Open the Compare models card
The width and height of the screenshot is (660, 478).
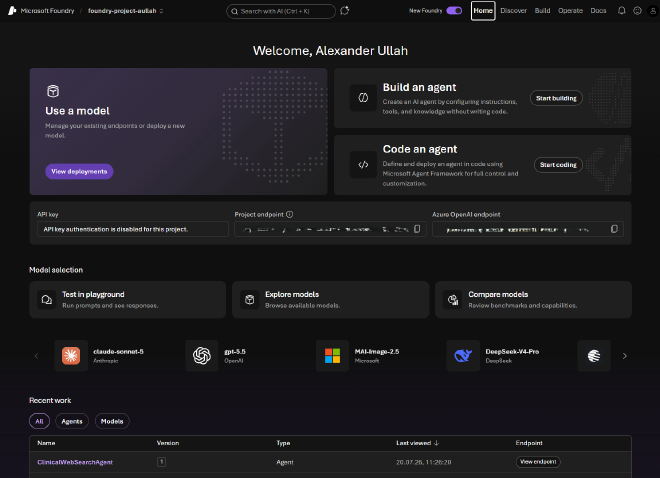click(x=533, y=300)
